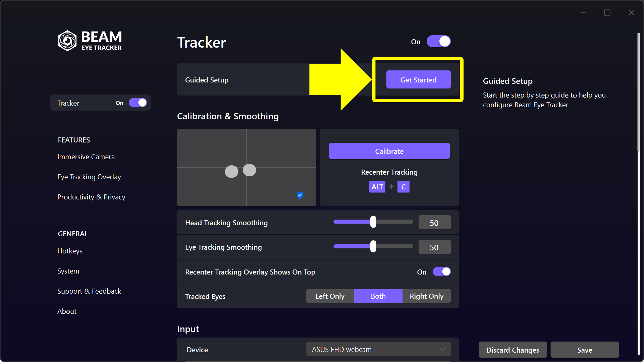Click the Eye Tracking Smoothing value field
This screenshot has width=644, height=362.
coord(434,247)
